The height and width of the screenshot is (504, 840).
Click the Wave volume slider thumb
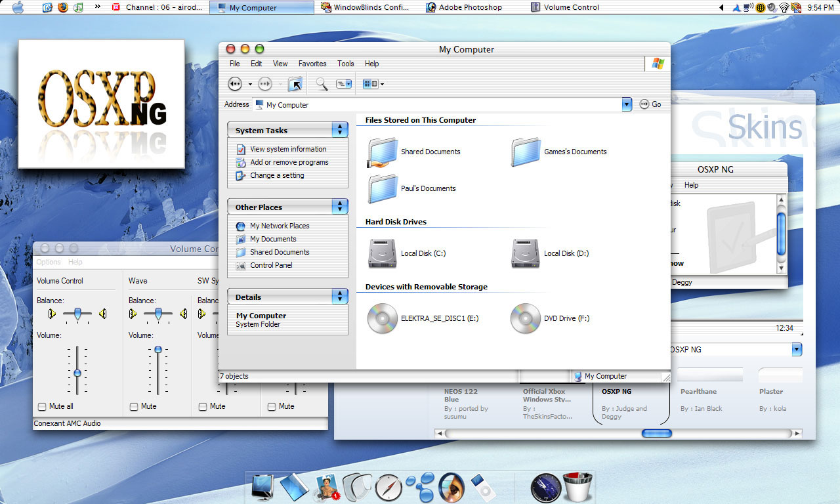[158, 350]
